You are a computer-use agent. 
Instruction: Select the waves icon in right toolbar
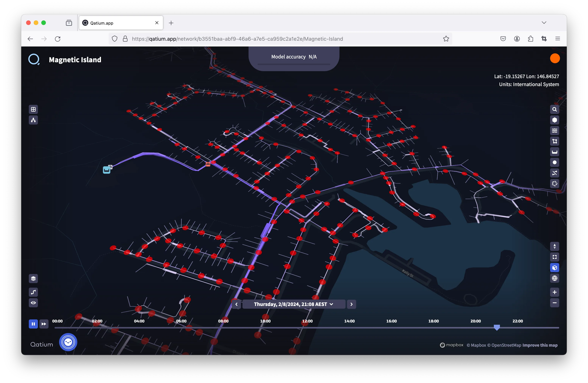click(554, 131)
